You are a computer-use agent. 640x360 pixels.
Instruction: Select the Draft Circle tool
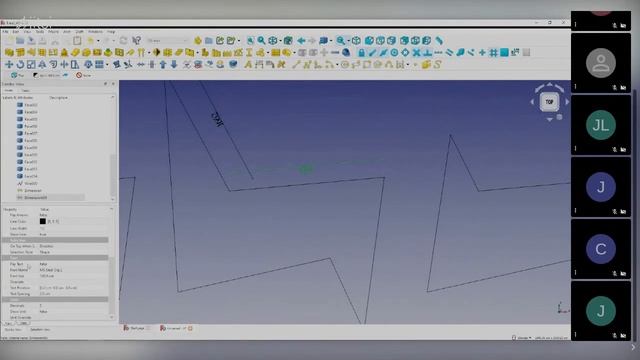tap(345, 64)
